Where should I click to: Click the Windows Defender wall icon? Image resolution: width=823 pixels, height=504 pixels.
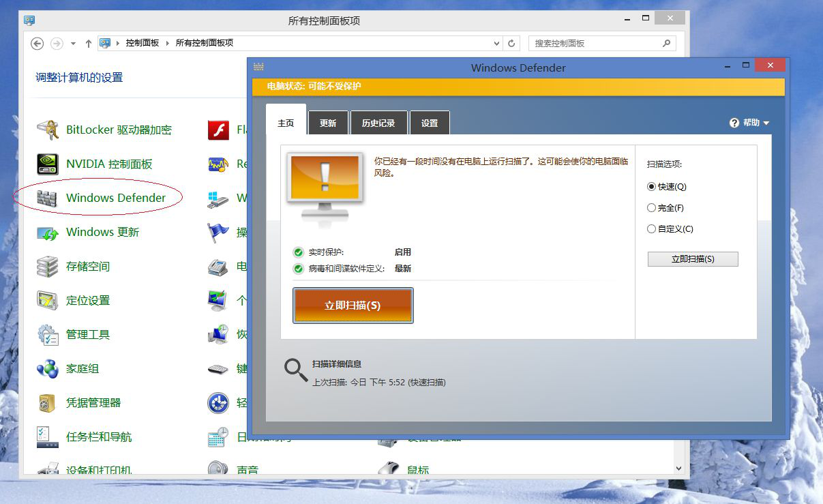pos(48,198)
